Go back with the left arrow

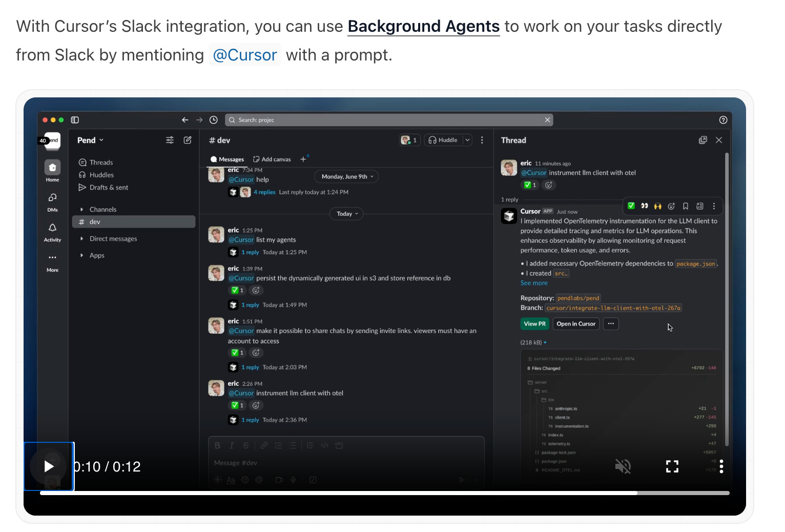tap(185, 120)
